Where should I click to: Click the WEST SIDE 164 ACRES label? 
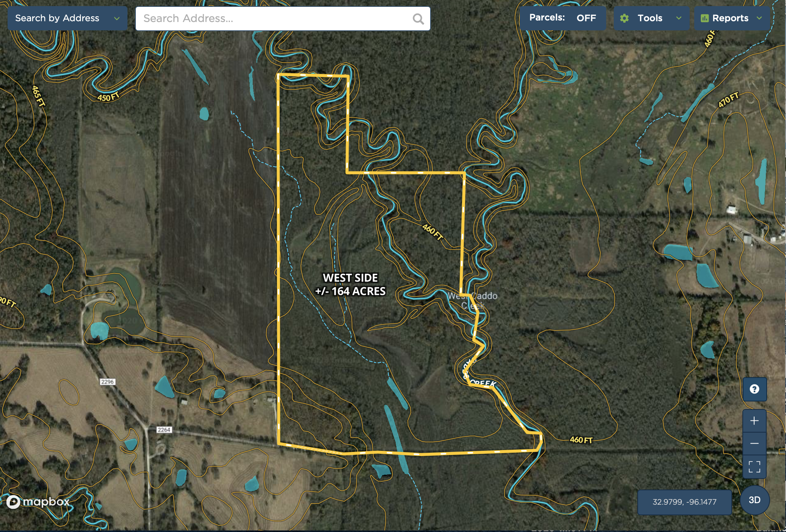[x=350, y=285]
